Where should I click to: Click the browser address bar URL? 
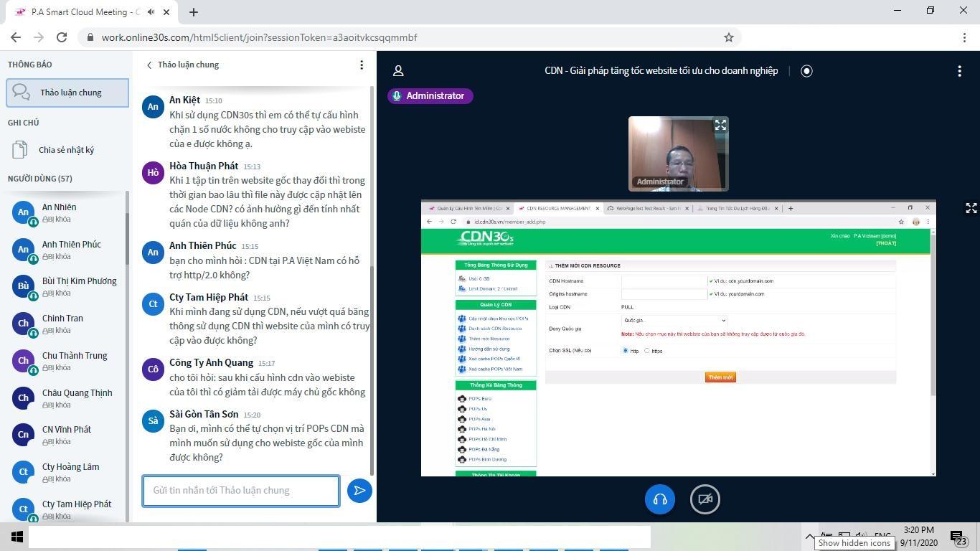pyautogui.click(x=259, y=37)
